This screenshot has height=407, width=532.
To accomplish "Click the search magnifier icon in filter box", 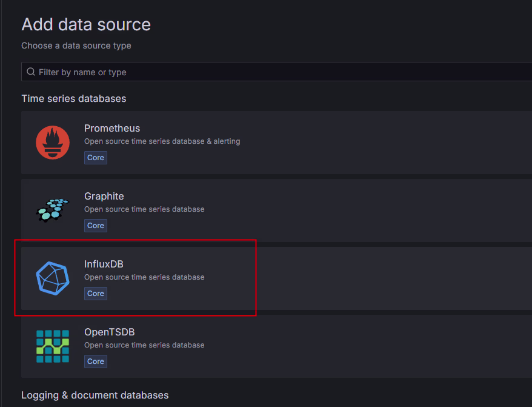I will [x=31, y=72].
